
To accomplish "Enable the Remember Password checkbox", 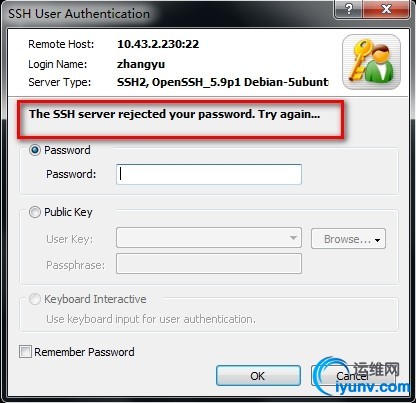I will (25, 352).
